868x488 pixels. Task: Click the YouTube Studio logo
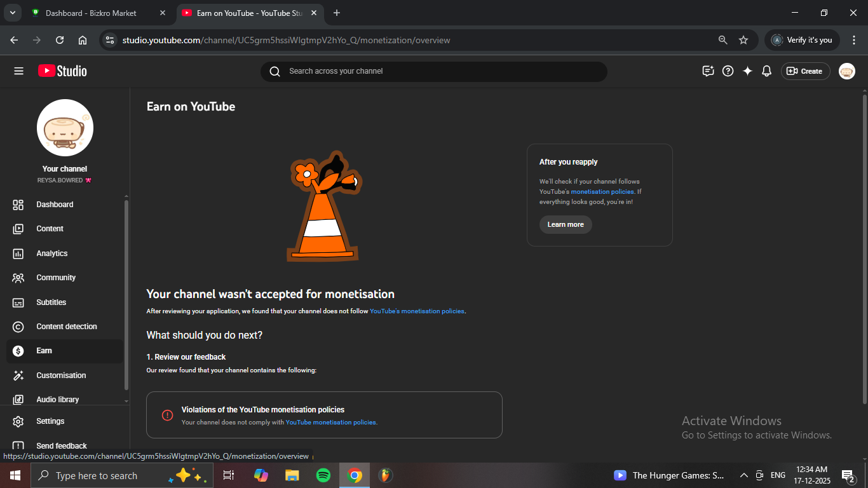[62, 71]
